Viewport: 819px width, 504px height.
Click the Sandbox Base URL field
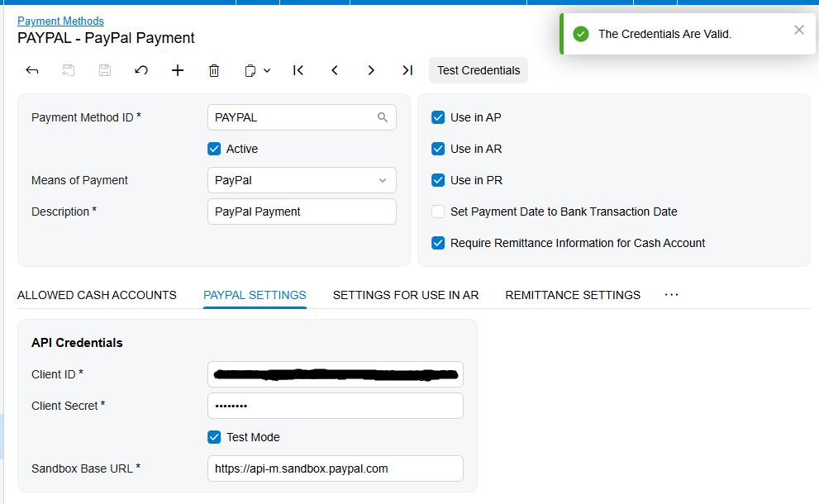[336, 468]
